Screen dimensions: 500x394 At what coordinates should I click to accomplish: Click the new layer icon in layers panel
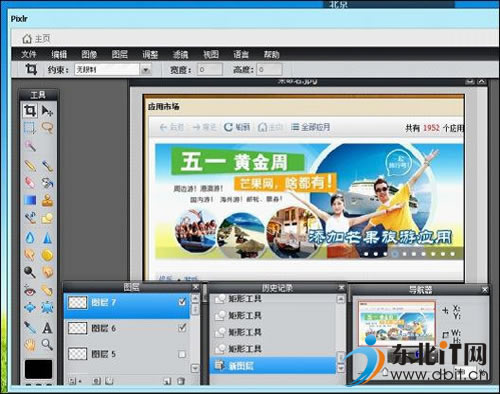click(x=167, y=381)
